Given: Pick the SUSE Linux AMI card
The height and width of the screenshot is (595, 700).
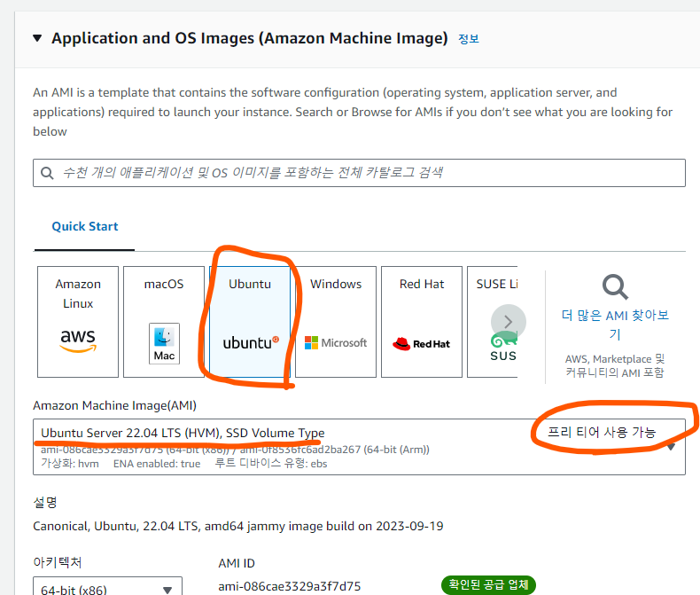Looking at the screenshot, I should tap(493, 322).
